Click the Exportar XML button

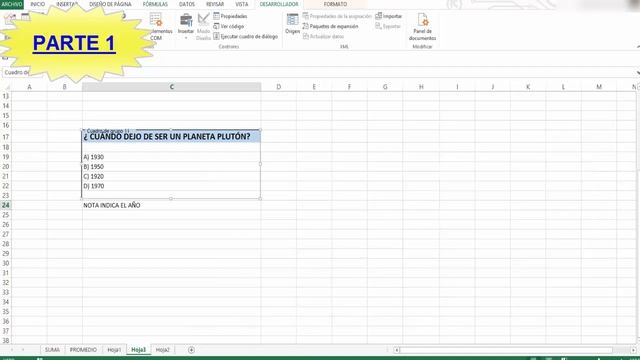pyautogui.click(x=388, y=26)
